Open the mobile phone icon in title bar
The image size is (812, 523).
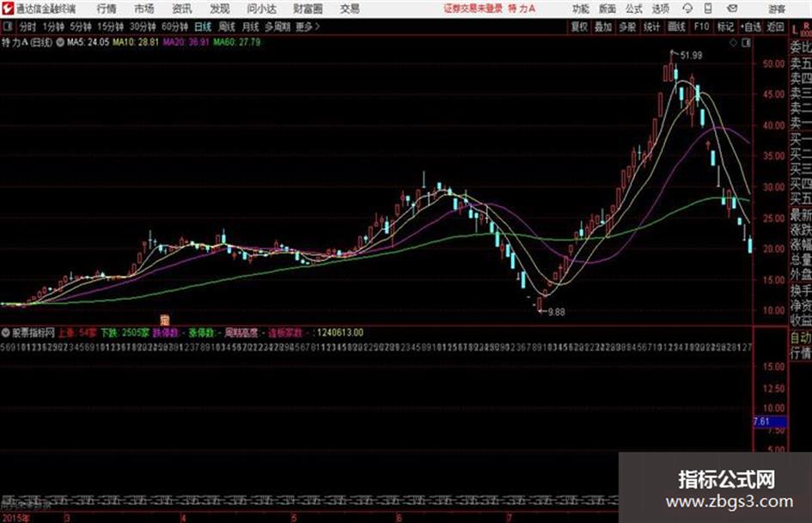coord(708,9)
